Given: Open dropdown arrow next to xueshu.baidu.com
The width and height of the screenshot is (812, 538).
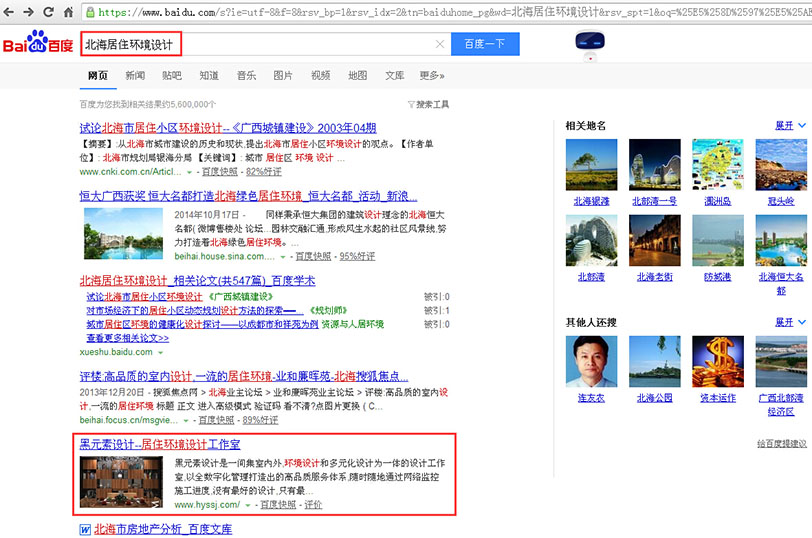Looking at the screenshot, I should click(x=161, y=353).
